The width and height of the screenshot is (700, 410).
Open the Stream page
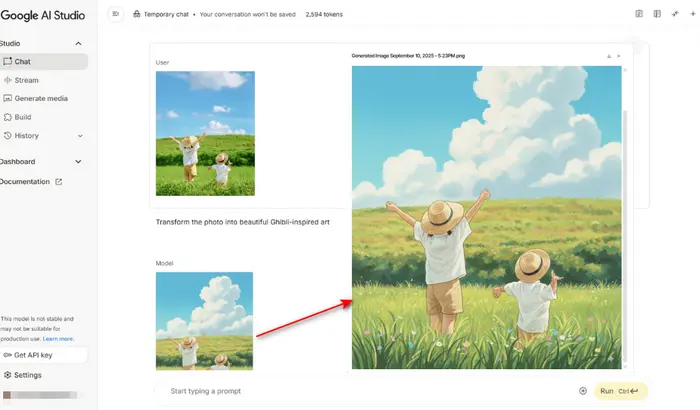(26, 80)
